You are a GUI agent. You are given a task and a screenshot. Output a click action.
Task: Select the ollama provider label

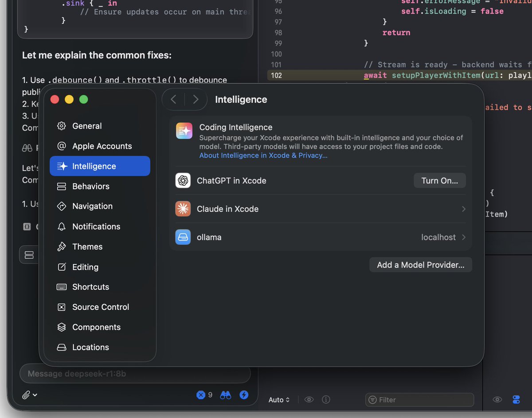point(209,238)
